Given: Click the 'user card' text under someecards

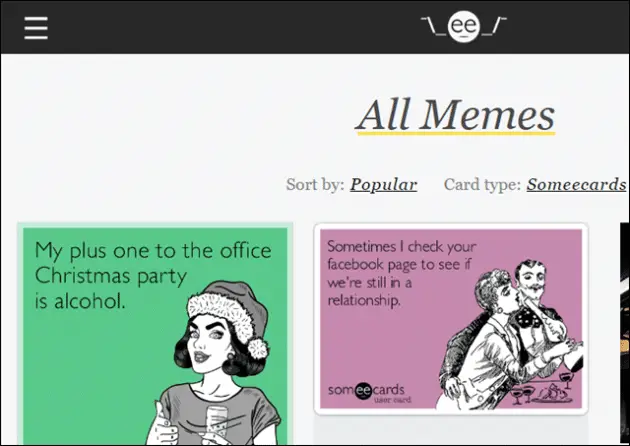Looking at the screenshot, I should (x=393, y=400).
